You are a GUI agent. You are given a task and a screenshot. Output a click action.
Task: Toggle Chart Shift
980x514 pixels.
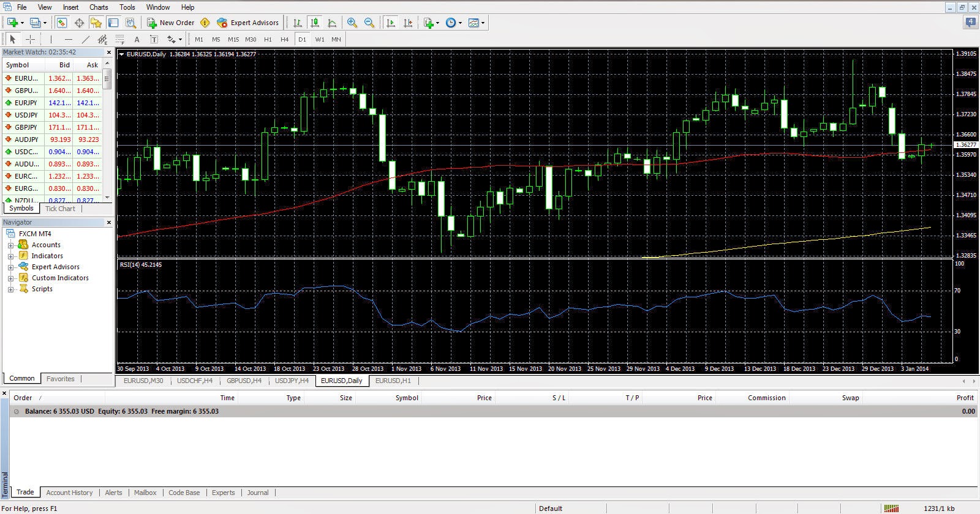point(408,23)
